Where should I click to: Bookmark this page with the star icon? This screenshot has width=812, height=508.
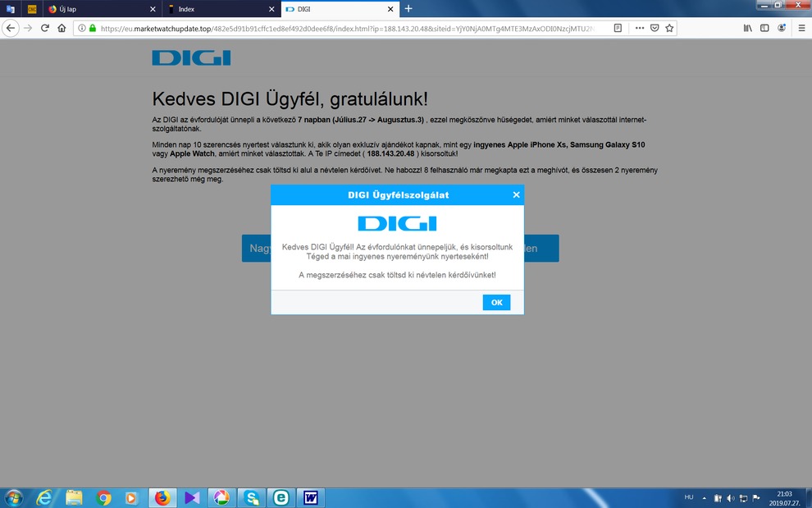coord(669,28)
